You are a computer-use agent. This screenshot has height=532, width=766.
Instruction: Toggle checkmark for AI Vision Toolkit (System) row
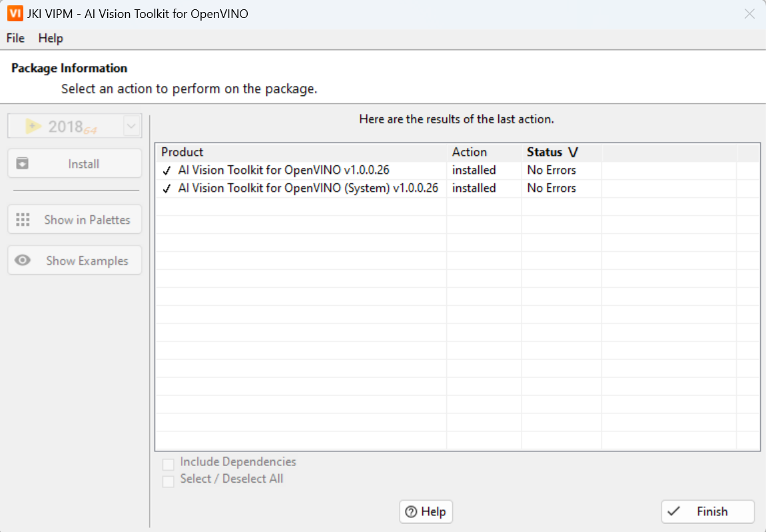coord(167,188)
